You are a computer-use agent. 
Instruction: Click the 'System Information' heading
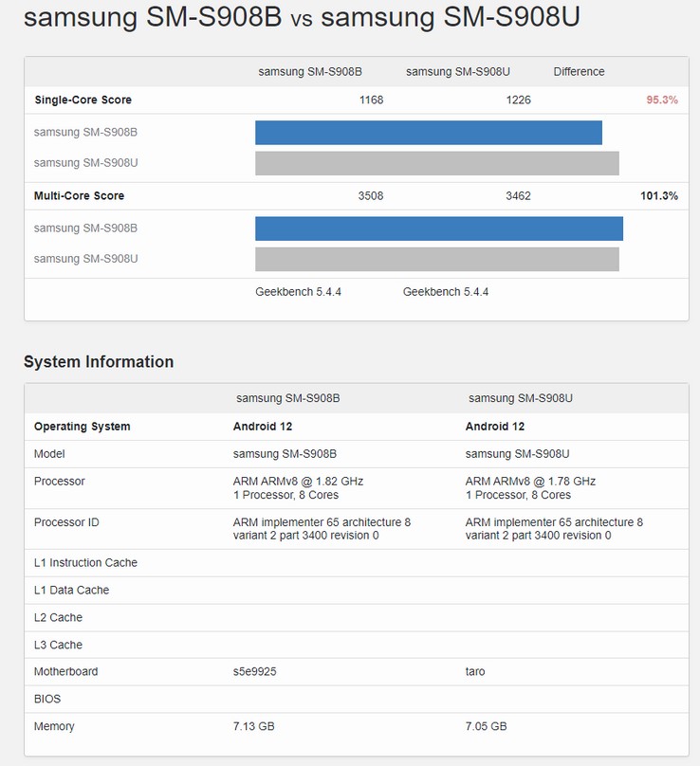click(x=99, y=361)
